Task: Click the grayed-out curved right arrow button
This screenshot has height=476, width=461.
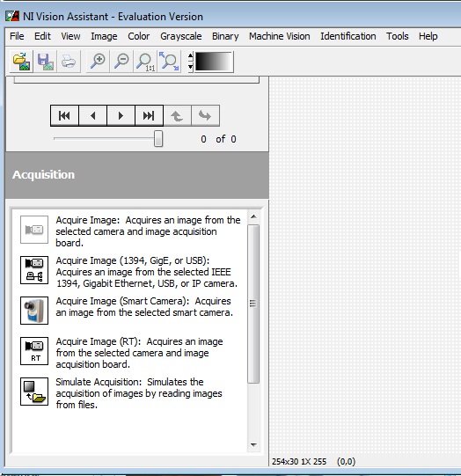Action: [205, 115]
